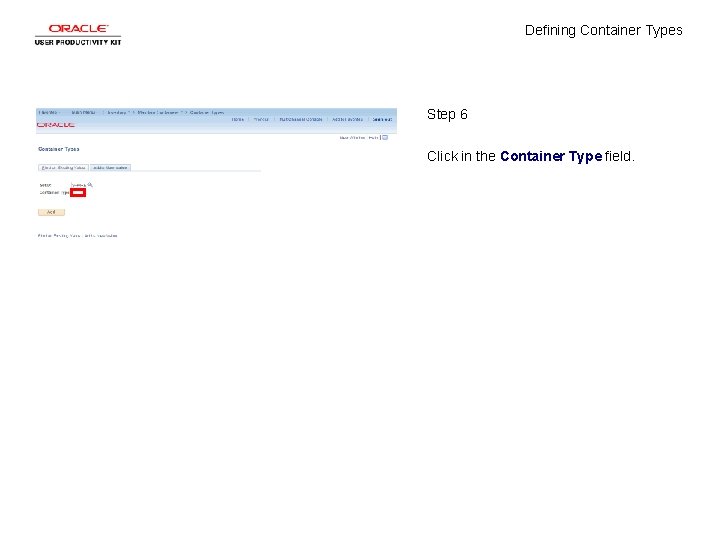Click the Help link
Image resolution: width=720 pixels, height=540 pixels.
click(x=373, y=137)
